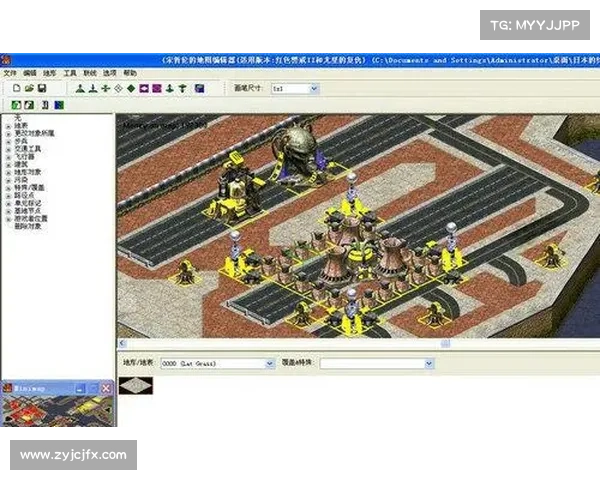The width and height of the screenshot is (600, 480).
Task: Click the black arrow icon in the second toolbar row
Action: [29, 105]
